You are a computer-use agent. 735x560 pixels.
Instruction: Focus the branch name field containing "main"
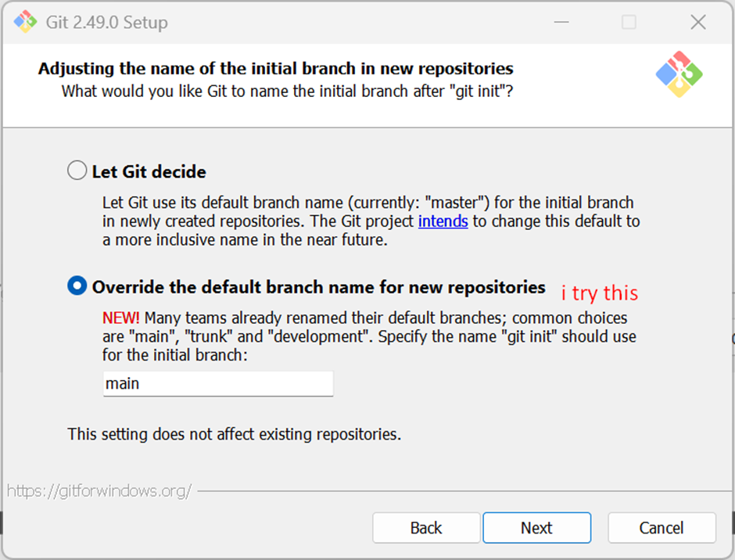point(218,384)
